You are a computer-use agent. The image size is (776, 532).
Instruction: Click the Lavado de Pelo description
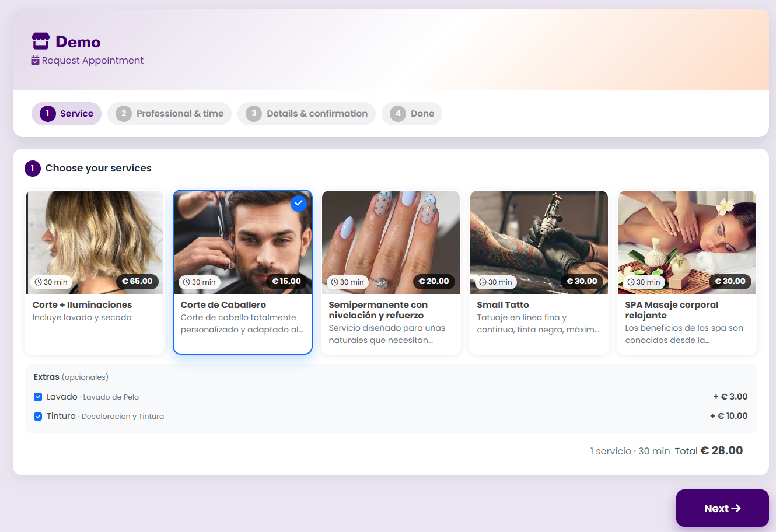111,397
